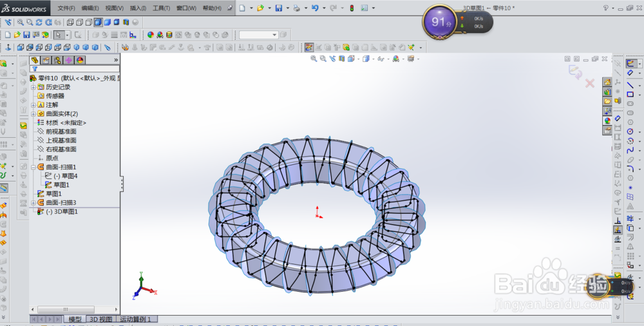Open DisplayManager tab

[x=80, y=60]
